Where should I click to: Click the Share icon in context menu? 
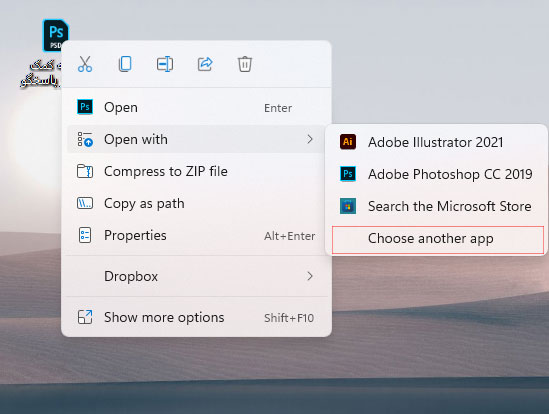205,64
